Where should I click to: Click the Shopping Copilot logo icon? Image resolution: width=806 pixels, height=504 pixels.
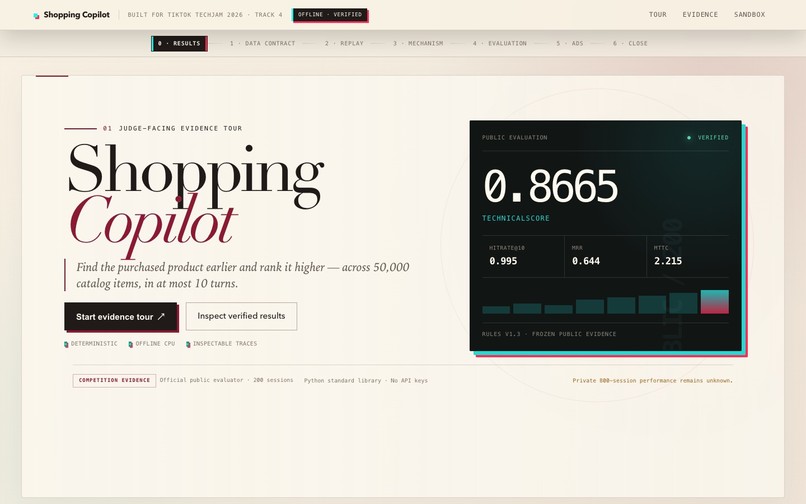36,16
